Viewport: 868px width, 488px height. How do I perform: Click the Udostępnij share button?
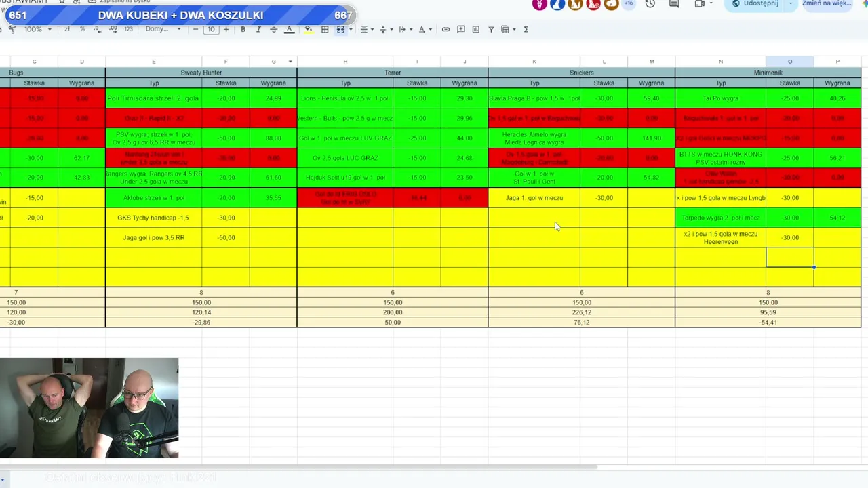tap(755, 4)
